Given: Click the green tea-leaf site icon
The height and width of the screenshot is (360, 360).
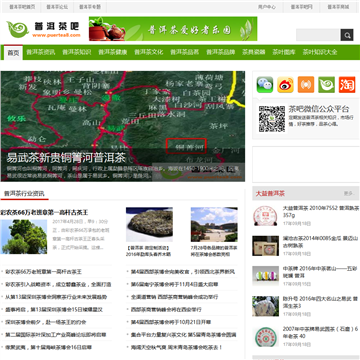Looking at the screenshot, I should [327, 85].
